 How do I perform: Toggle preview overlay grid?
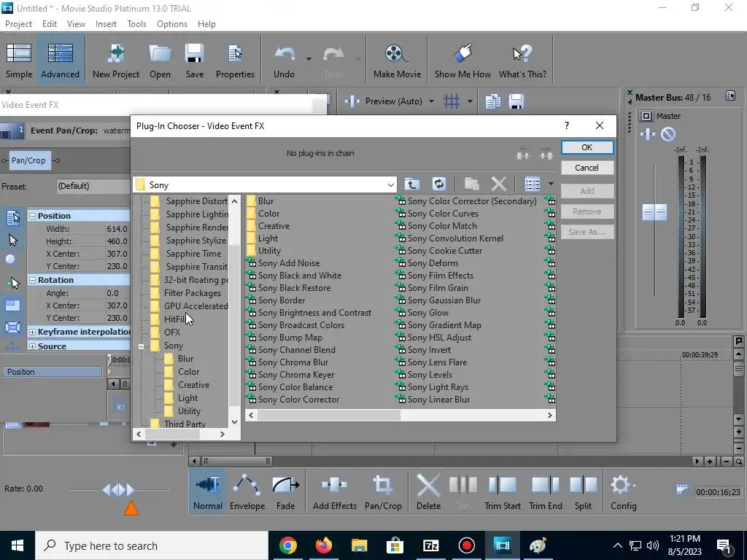451,101
